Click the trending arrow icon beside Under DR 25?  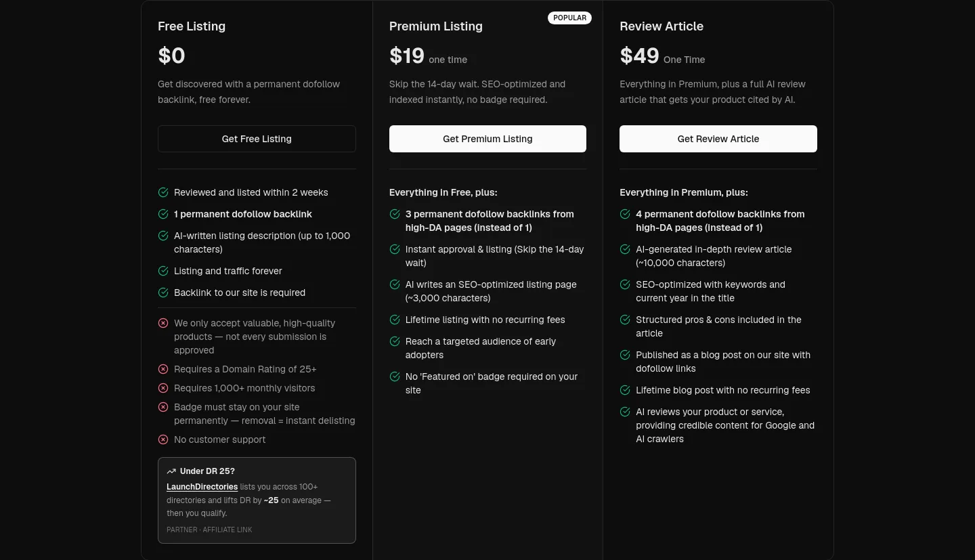coord(171,471)
